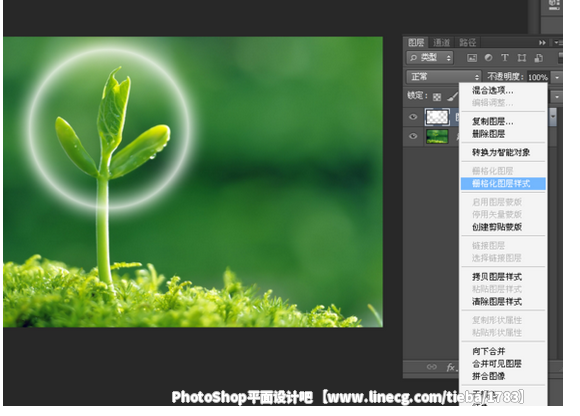Select the green sprout layer thumbnail
Image resolution: width=580 pixels, height=416 pixels.
(437, 136)
